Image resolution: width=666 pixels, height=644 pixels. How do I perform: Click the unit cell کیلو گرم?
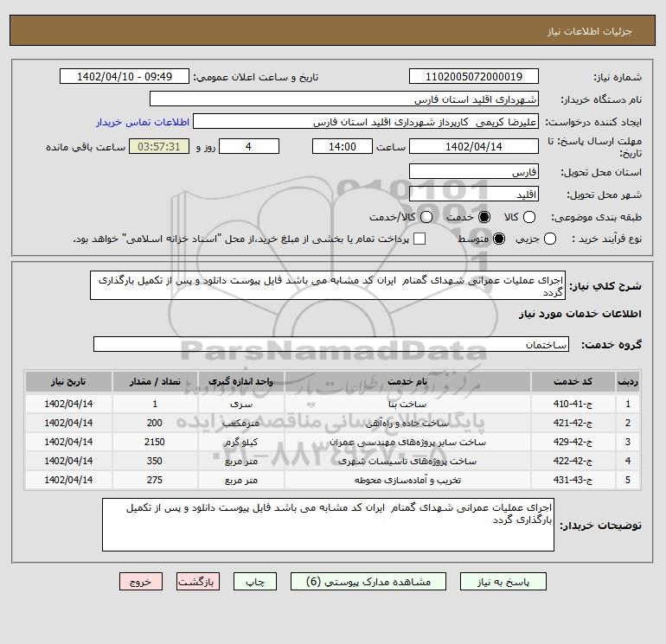pyautogui.click(x=240, y=443)
